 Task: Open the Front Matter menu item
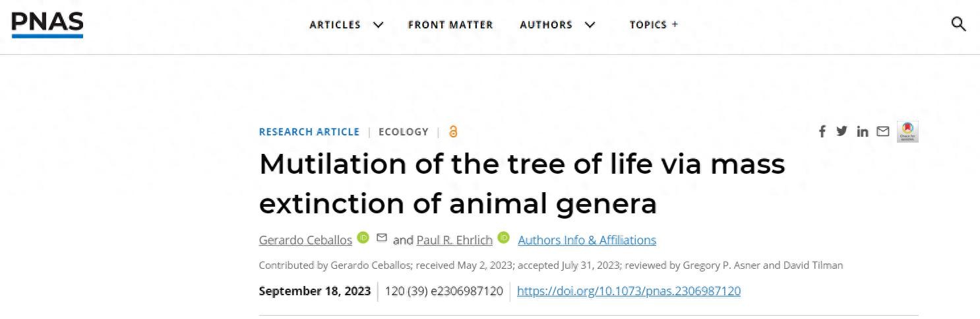pyautogui.click(x=450, y=24)
